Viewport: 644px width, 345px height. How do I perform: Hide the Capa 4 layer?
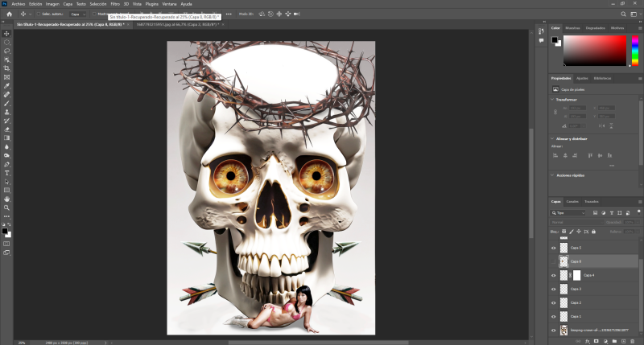(x=553, y=275)
